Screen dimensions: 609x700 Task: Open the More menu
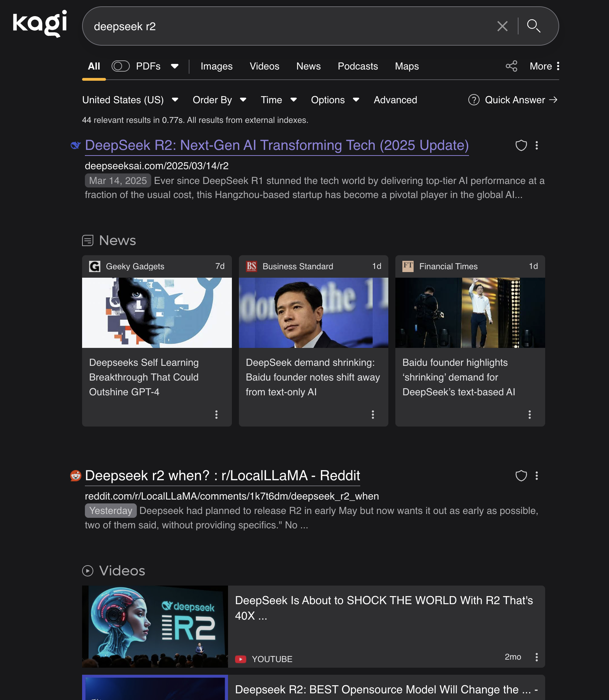[x=544, y=66]
